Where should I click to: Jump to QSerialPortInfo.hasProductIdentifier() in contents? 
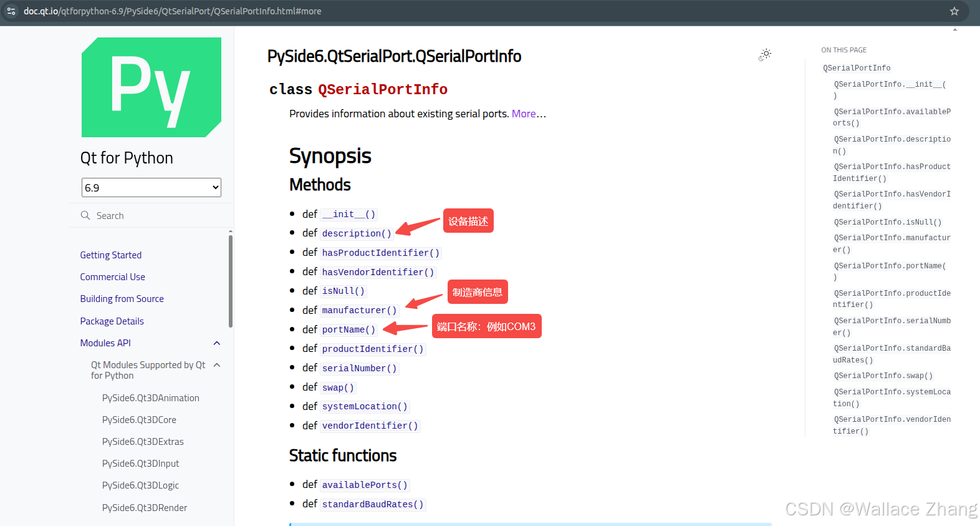892,172
